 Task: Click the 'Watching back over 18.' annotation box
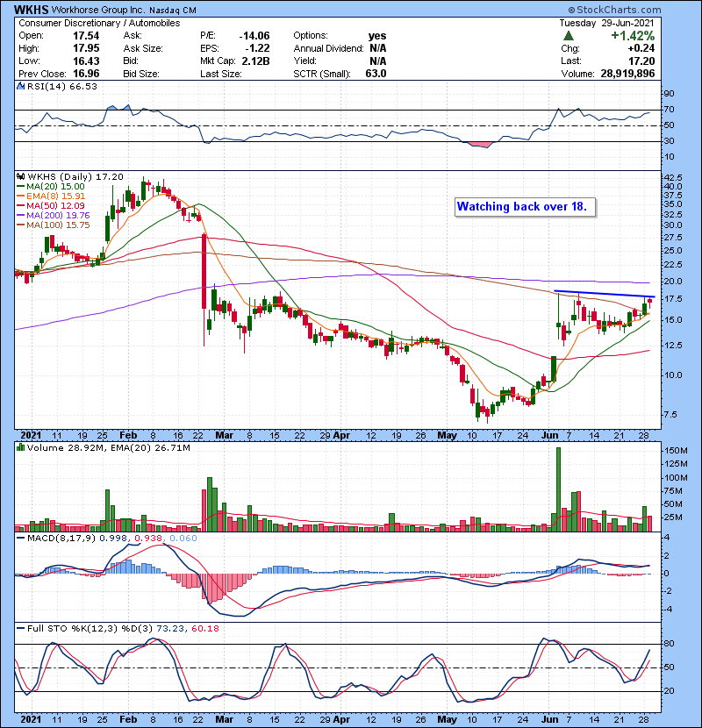click(525, 207)
